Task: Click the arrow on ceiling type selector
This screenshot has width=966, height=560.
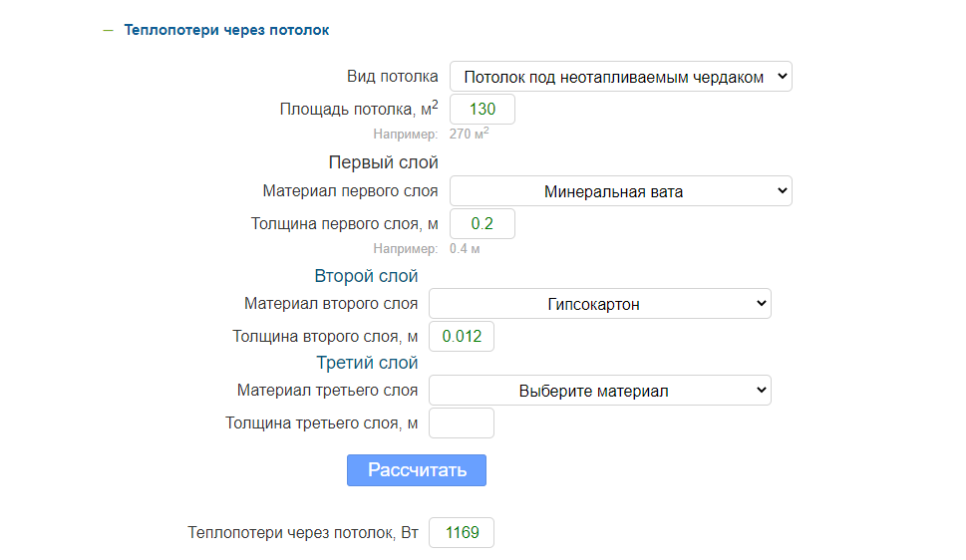Action: [x=782, y=76]
